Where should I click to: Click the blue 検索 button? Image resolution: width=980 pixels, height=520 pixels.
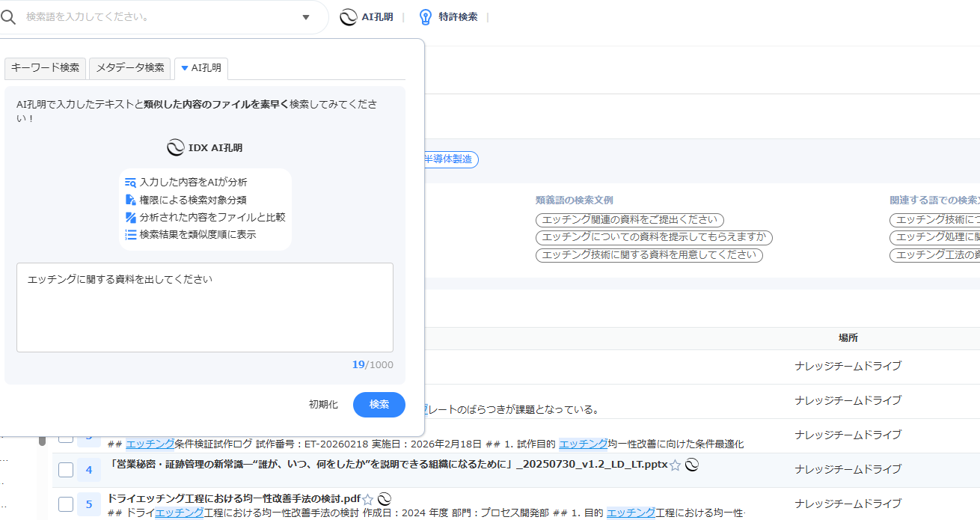tap(379, 404)
